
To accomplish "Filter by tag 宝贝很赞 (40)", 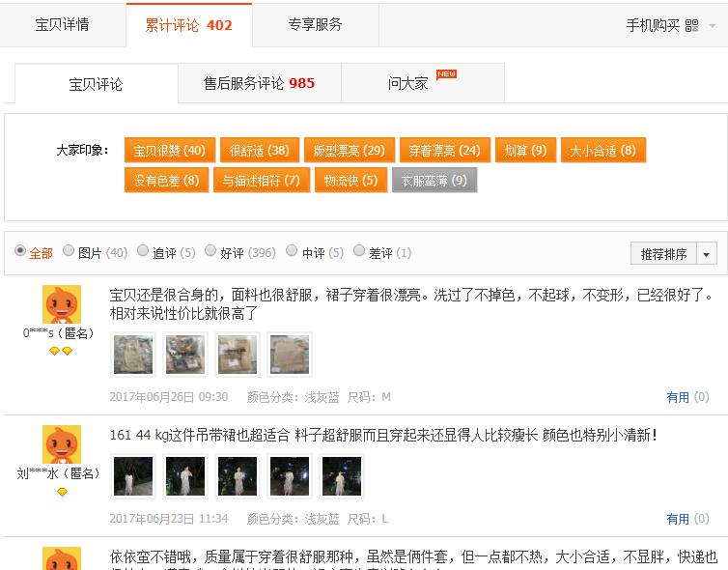I will (170, 151).
